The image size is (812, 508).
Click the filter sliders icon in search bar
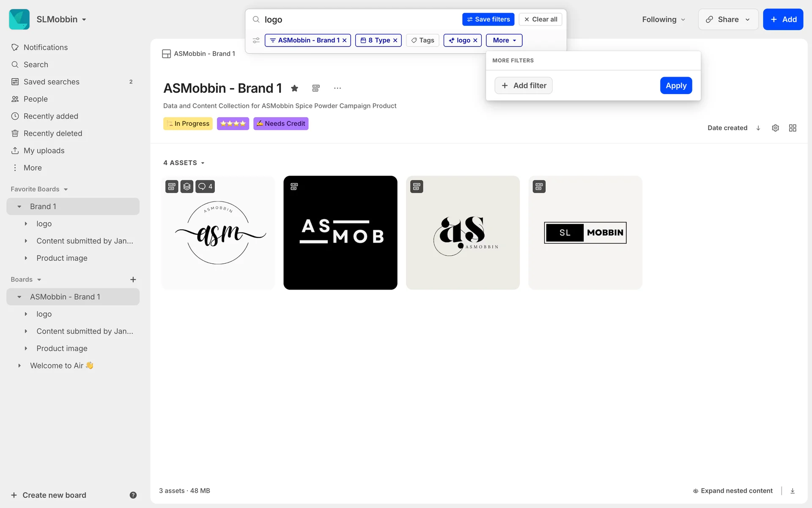[256, 40]
